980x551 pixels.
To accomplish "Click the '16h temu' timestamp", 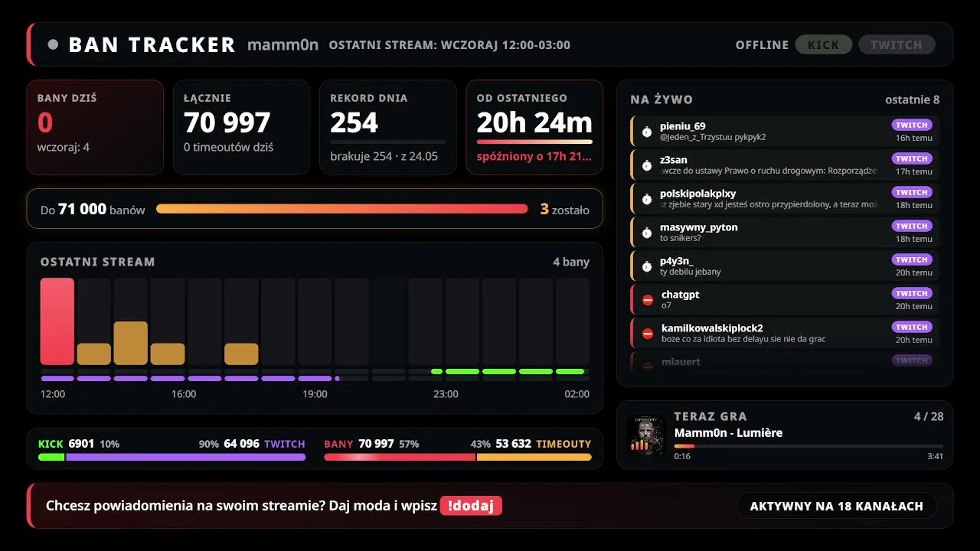I will coord(914,138).
